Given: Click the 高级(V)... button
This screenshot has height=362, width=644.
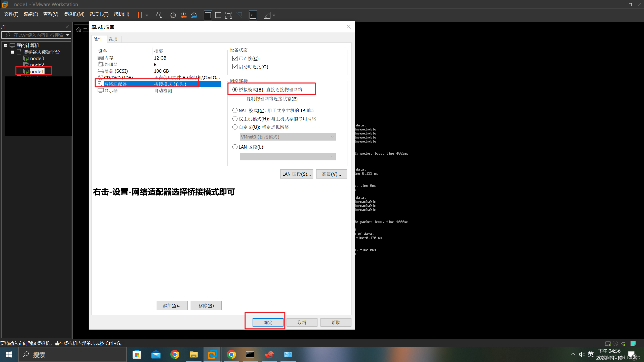Looking at the screenshot, I should pyautogui.click(x=331, y=174).
